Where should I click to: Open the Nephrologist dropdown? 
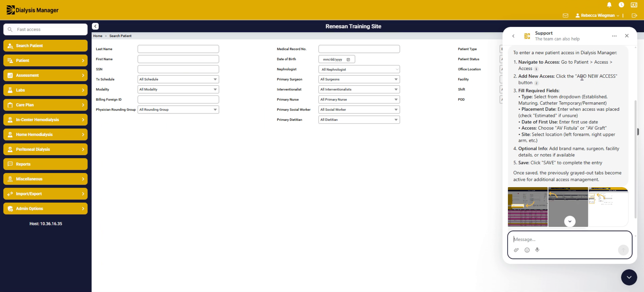359,69
